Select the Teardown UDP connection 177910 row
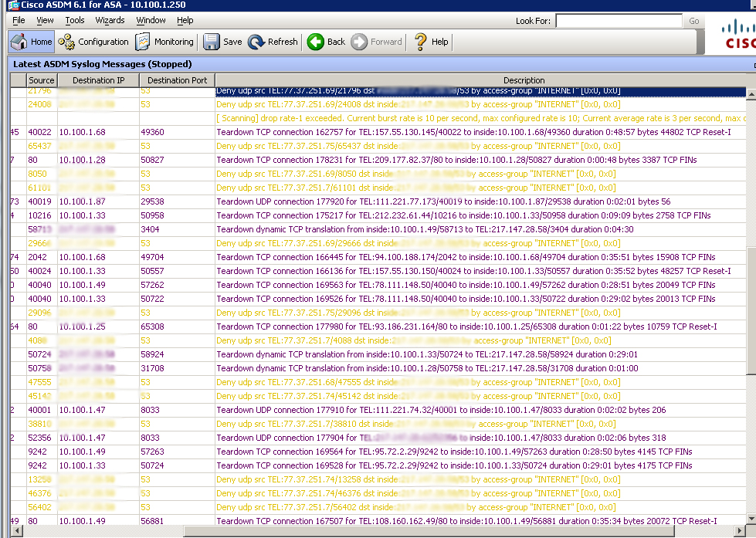 (378, 410)
